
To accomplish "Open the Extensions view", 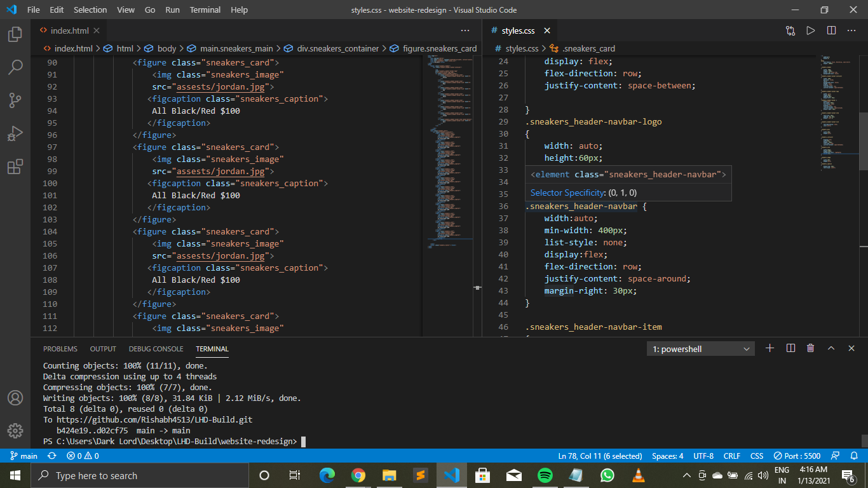I will 14,166.
